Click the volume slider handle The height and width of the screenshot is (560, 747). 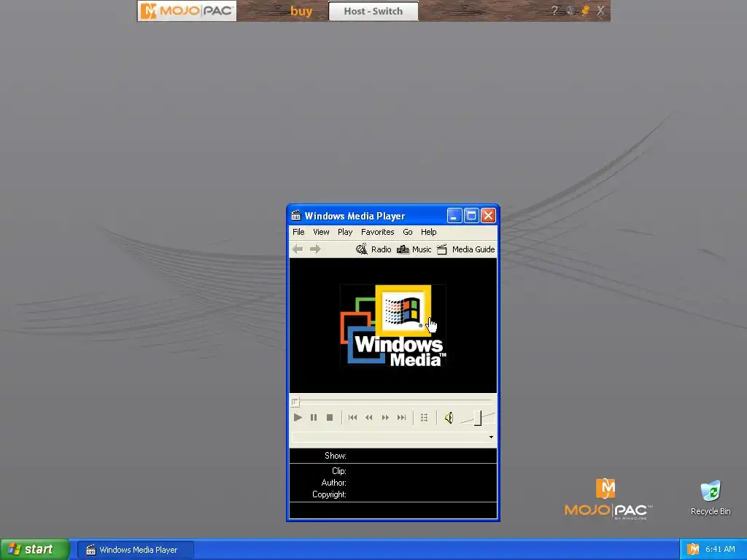point(478,418)
